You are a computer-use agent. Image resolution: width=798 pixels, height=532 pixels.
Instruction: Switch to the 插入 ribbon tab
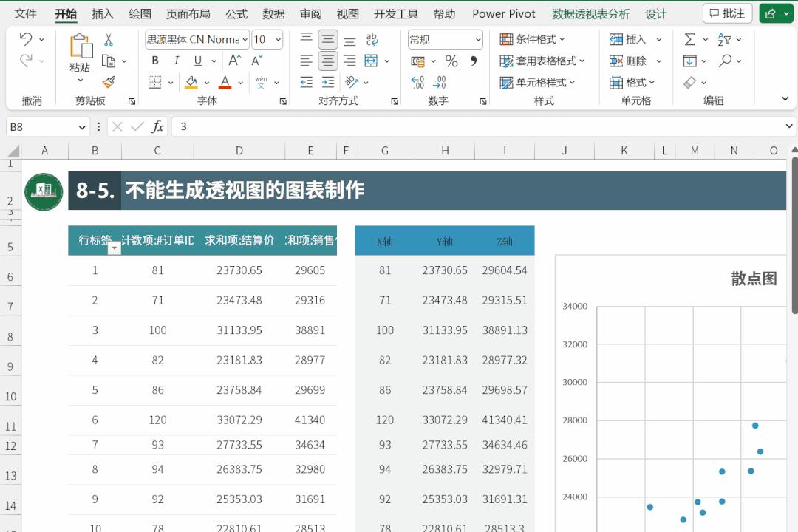(103, 13)
